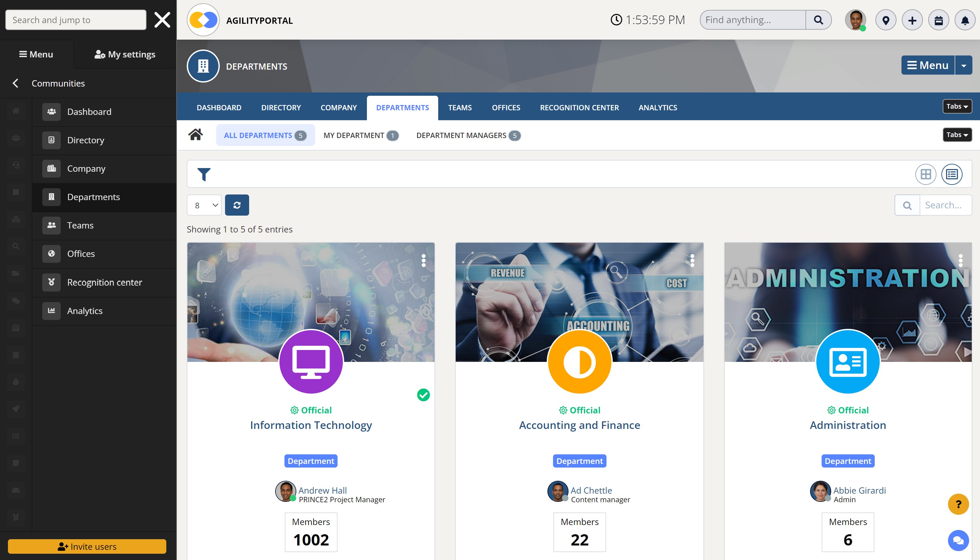Image resolution: width=980 pixels, height=560 pixels.
Task: Switch to the RECOGNITION CENTER tab
Action: click(x=579, y=108)
